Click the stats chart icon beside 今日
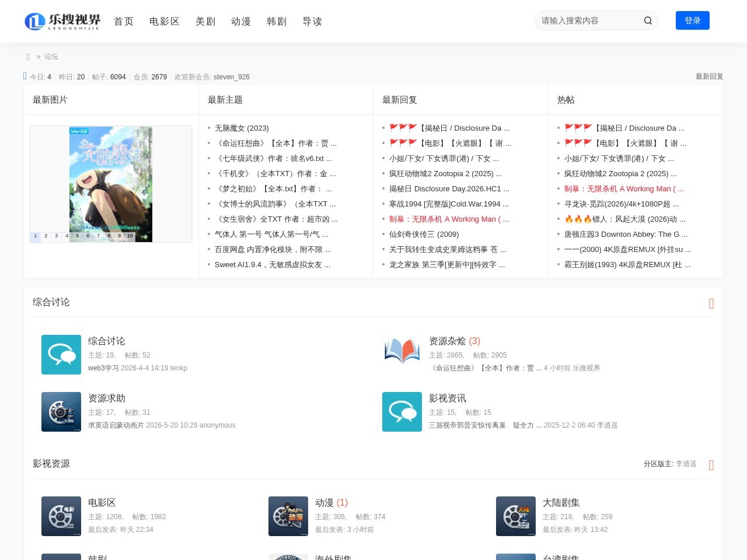 coord(25,76)
